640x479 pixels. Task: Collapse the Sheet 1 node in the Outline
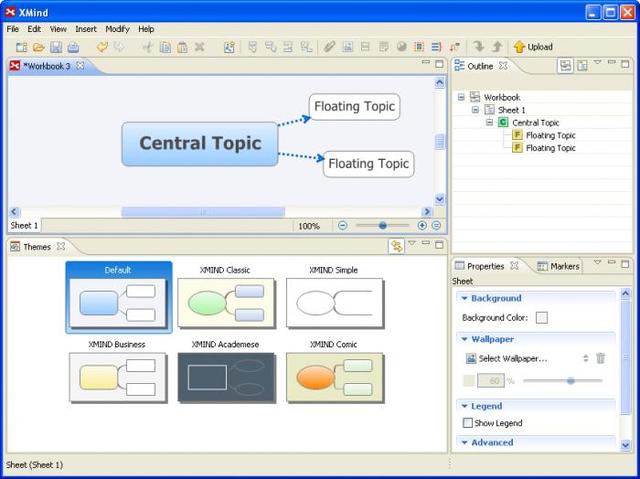coord(475,110)
